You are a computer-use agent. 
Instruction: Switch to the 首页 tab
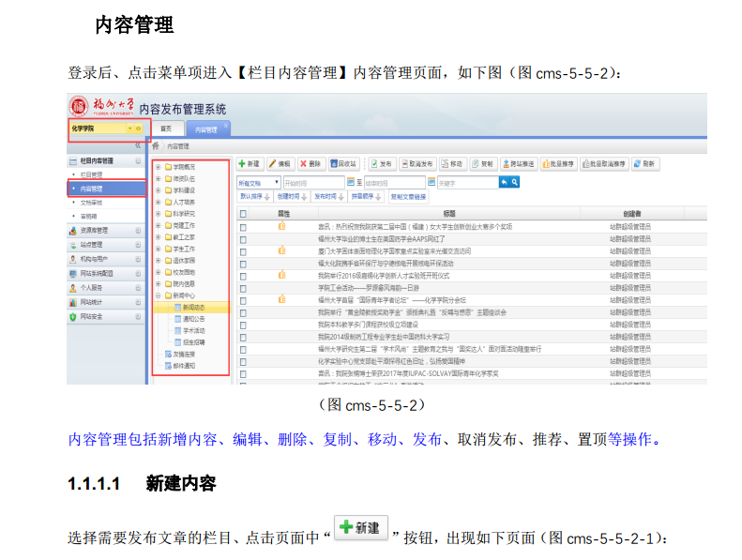166,129
